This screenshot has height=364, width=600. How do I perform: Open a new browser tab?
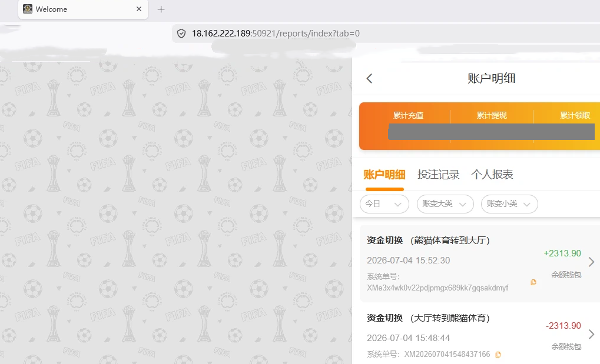pos(161,9)
